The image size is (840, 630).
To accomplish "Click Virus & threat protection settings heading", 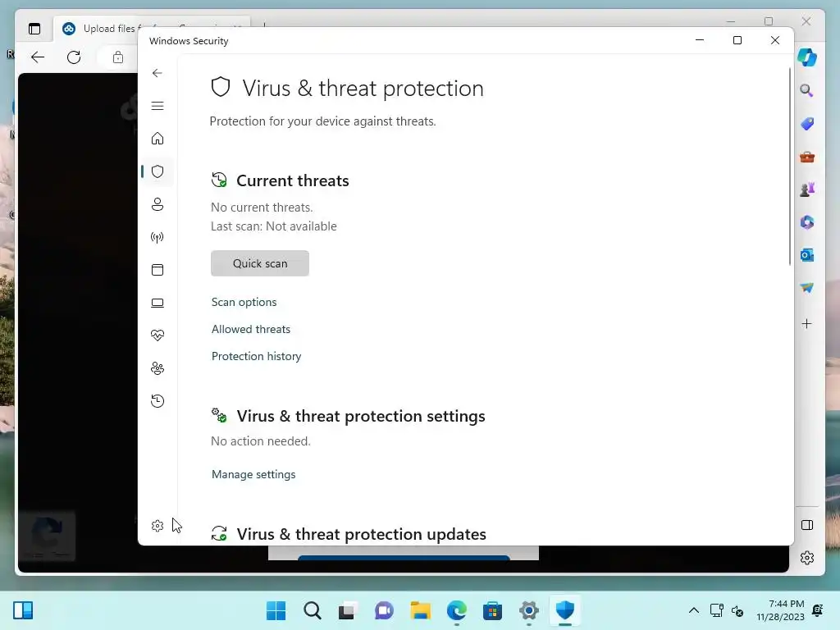I will tap(361, 416).
